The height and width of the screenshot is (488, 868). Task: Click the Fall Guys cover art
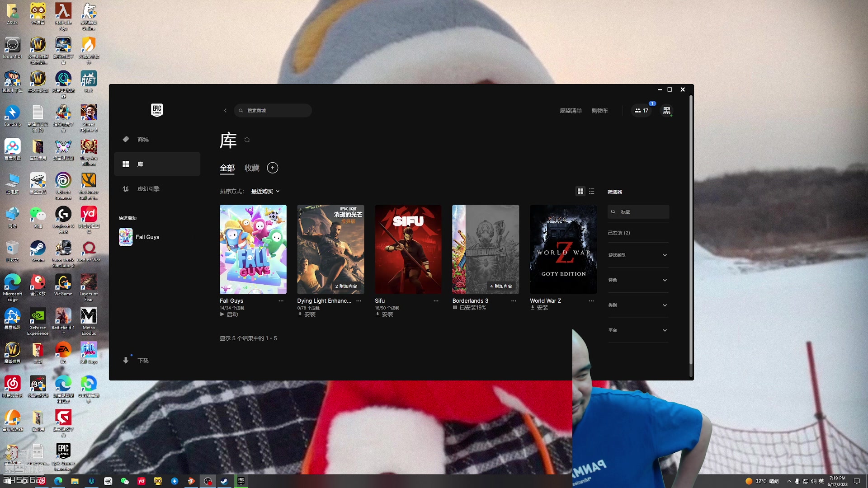(x=253, y=249)
